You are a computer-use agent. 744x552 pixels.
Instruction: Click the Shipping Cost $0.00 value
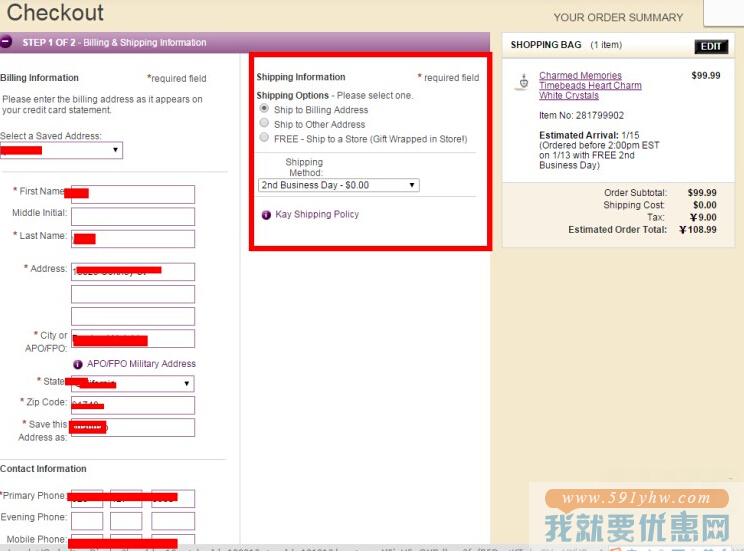click(x=705, y=205)
